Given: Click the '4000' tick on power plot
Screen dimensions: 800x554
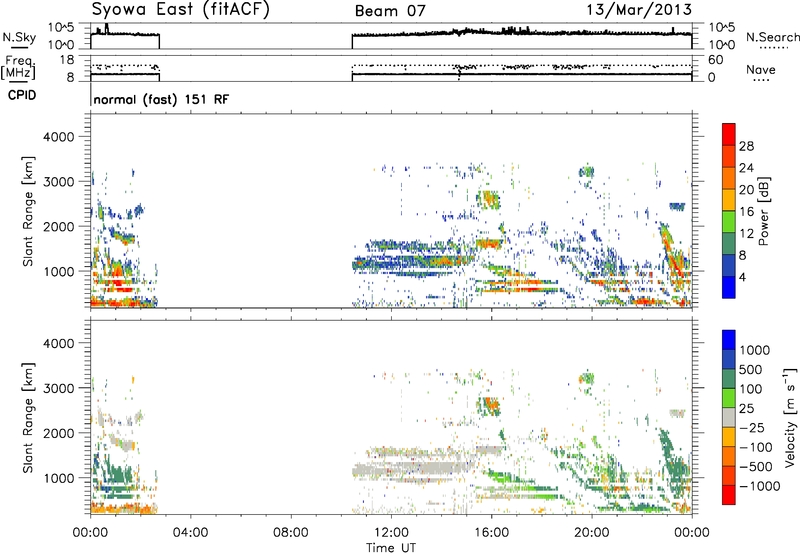Looking at the screenshot, I should 58,137.
